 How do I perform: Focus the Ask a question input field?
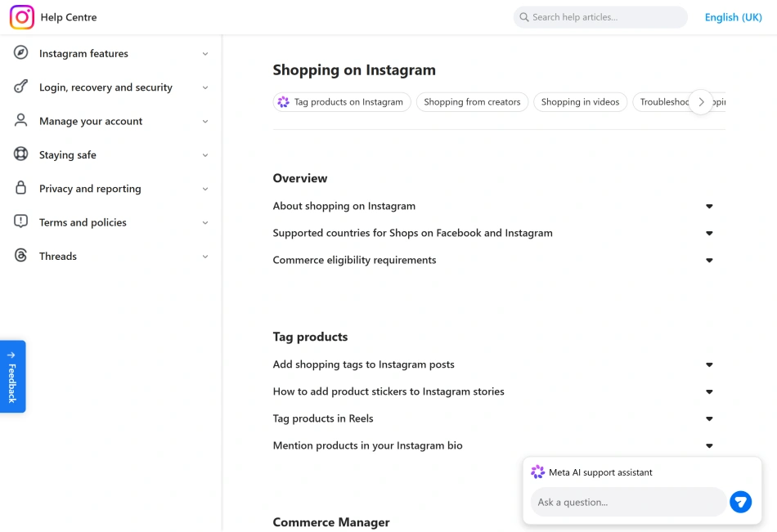[628, 503]
